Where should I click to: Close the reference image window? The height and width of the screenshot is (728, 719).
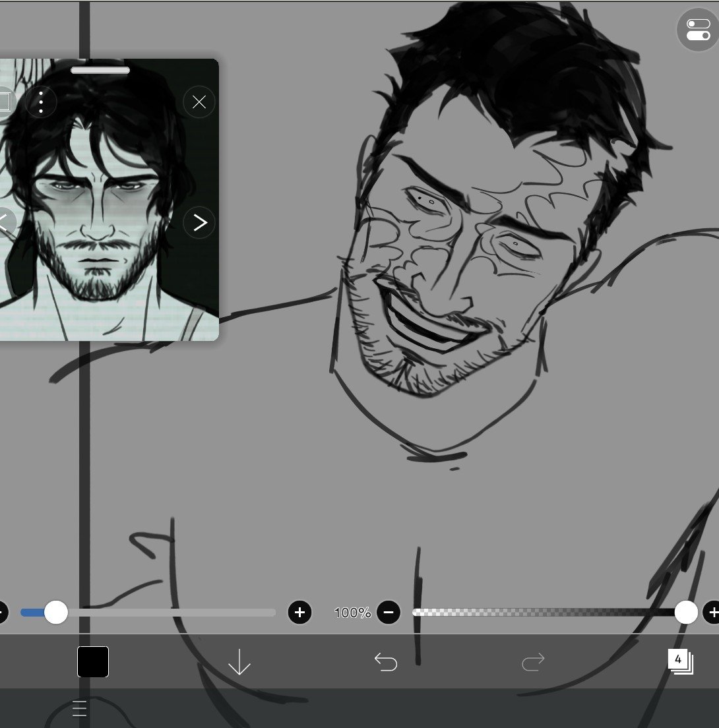coord(199,102)
